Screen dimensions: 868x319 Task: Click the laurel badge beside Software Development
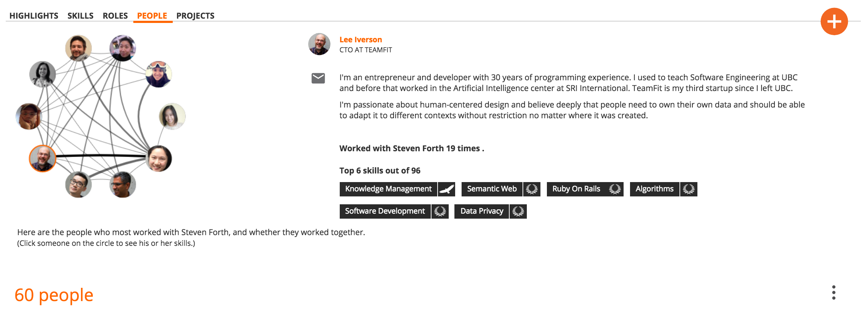click(440, 211)
